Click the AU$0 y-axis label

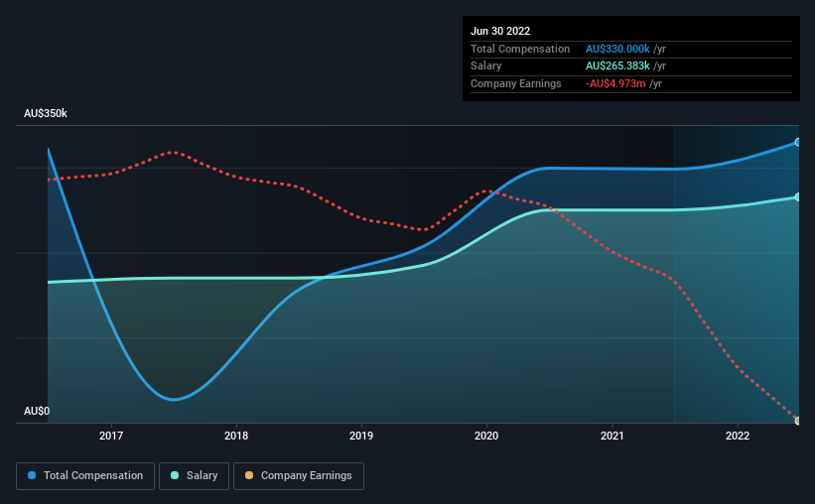[37, 411]
